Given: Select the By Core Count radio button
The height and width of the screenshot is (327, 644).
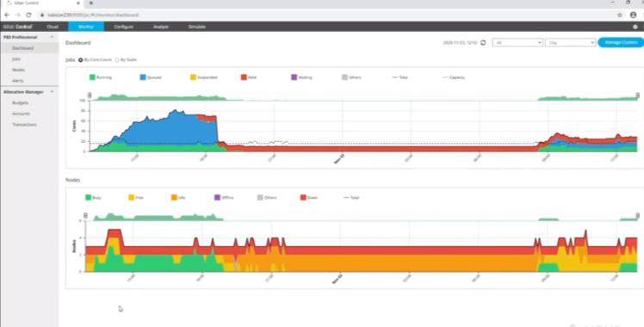Looking at the screenshot, I should pos(81,60).
